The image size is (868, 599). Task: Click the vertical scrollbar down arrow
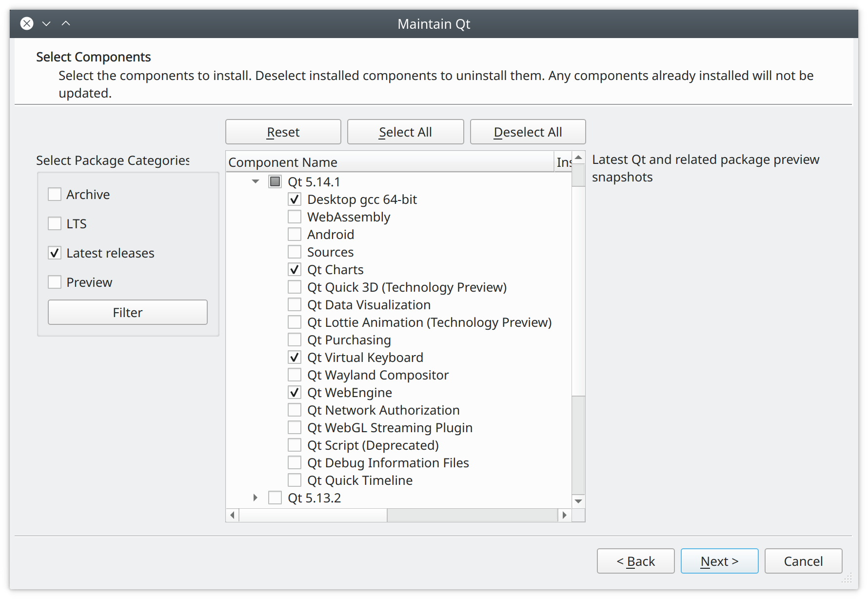tap(578, 501)
